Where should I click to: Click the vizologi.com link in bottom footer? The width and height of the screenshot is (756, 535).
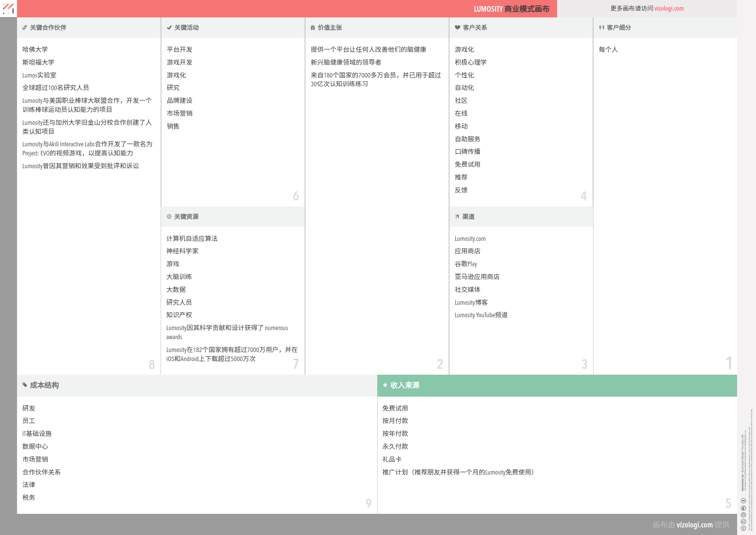click(694, 524)
